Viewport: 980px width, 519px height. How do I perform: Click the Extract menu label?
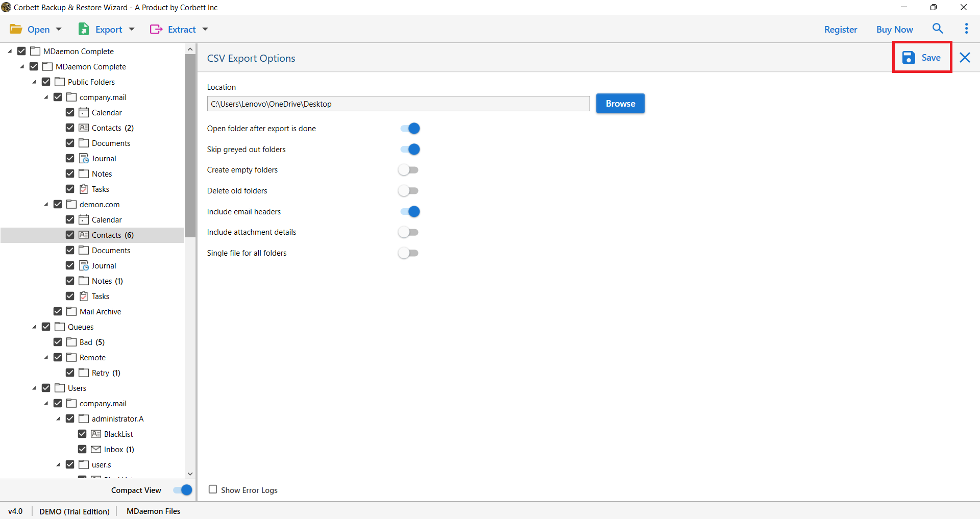182,30
